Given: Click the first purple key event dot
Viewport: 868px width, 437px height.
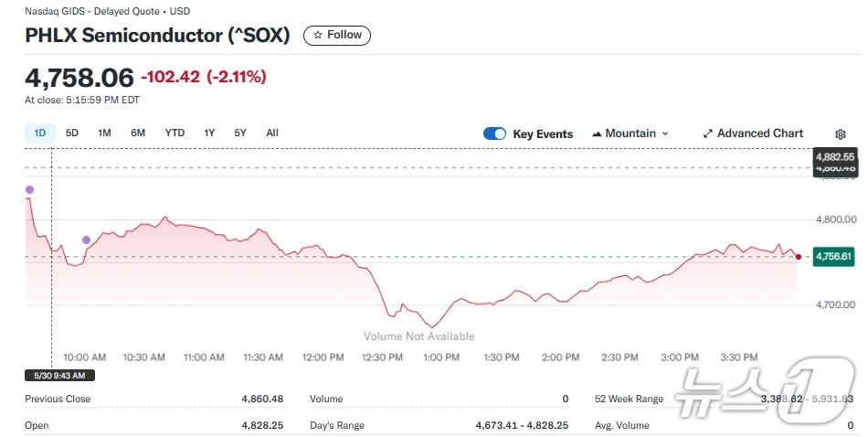Looking at the screenshot, I should click(29, 190).
